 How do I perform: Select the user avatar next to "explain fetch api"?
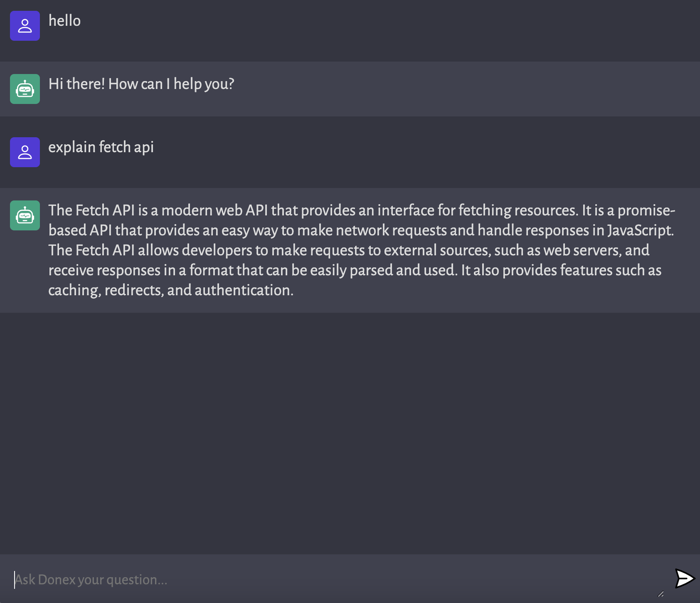click(x=25, y=152)
